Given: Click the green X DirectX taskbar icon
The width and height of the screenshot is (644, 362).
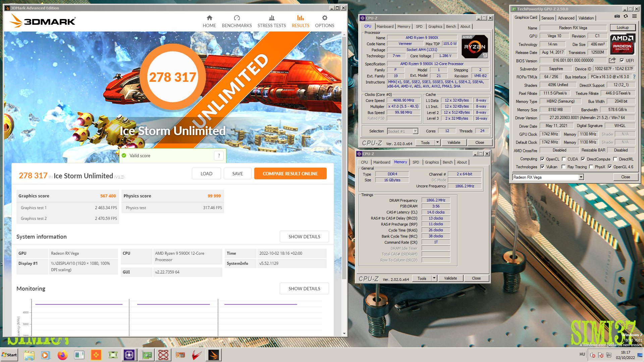Looking at the screenshot, I should point(113,355).
